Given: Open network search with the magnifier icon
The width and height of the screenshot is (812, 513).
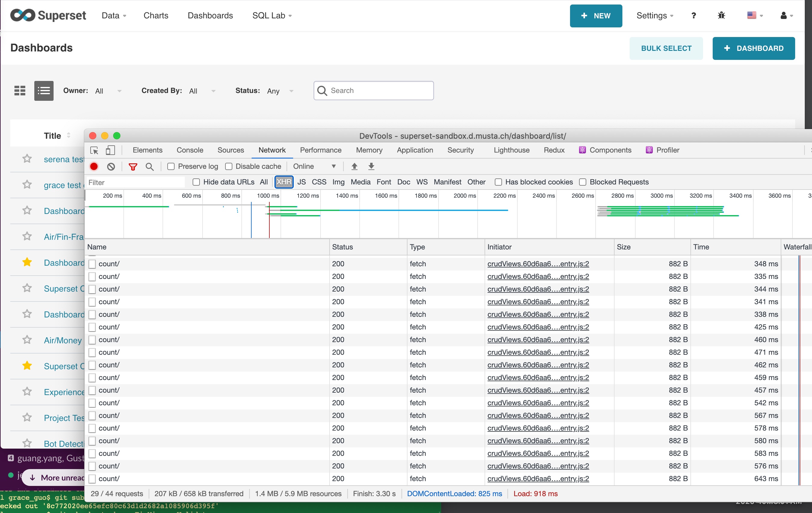Looking at the screenshot, I should point(150,166).
